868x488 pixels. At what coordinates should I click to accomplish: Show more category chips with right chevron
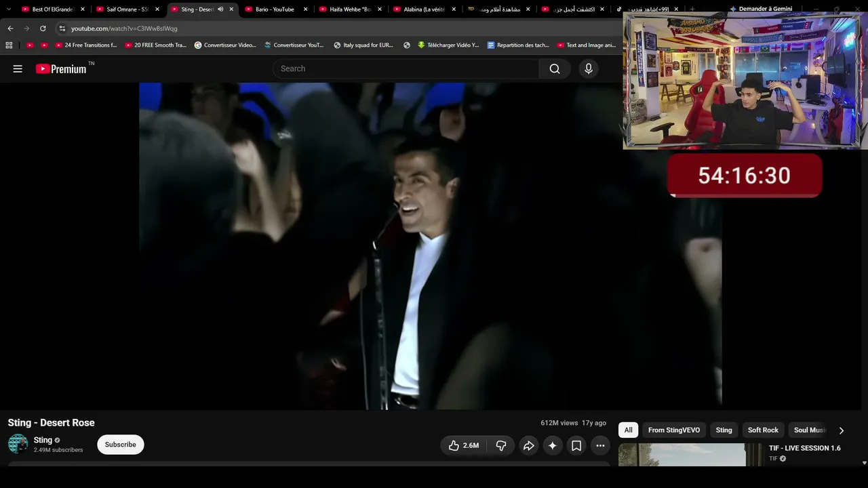[x=842, y=430]
